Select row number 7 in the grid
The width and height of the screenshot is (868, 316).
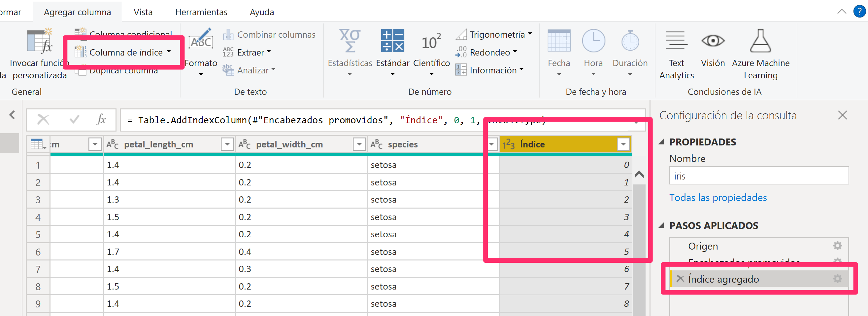38,269
